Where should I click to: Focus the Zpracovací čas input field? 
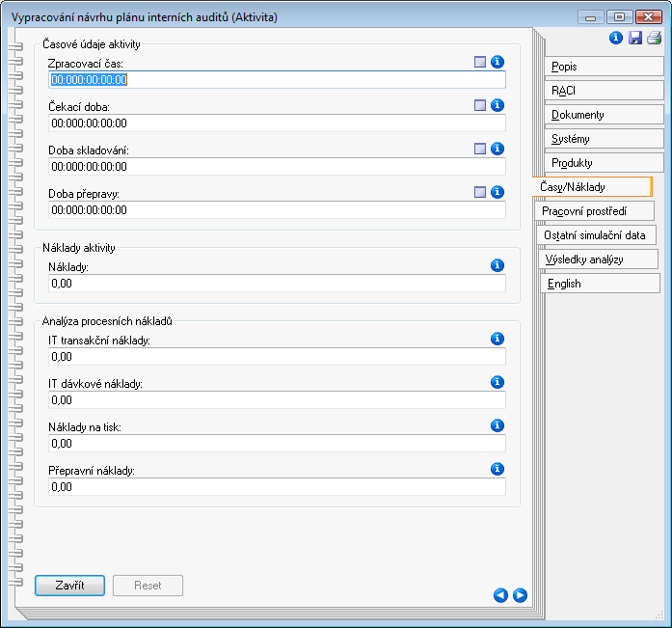point(277,80)
